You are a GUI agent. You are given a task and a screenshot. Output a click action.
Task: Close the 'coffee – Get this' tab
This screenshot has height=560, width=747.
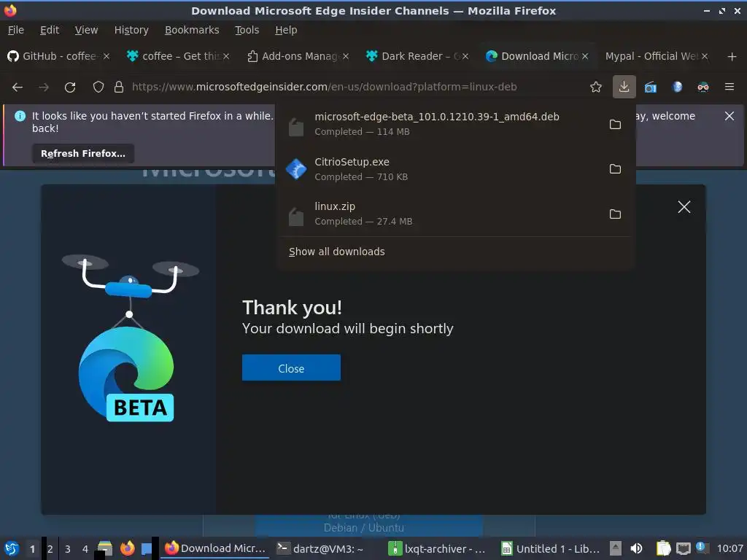[226, 56]
